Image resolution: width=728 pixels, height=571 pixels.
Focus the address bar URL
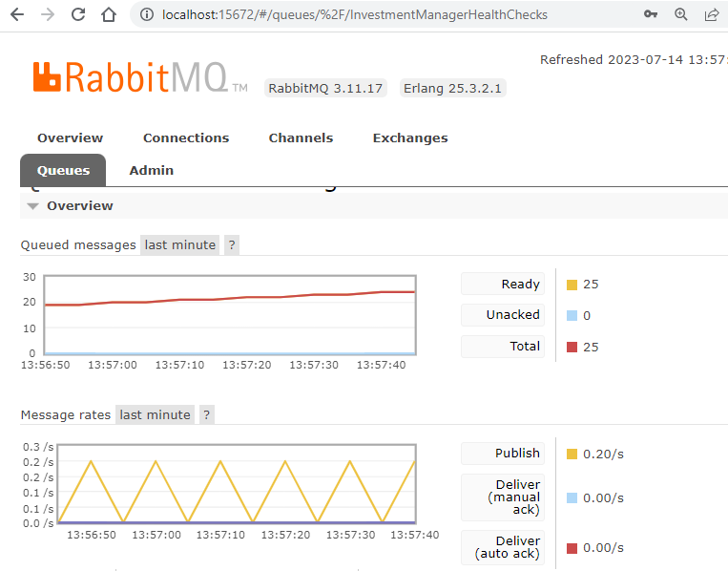click(355, 15)
